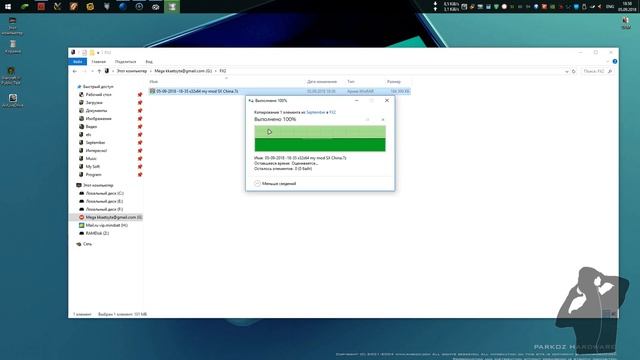Viewport: 640px width, 360px height.
Task: Click 'This PC' in the address breadcrumb
Action: click(131, 71)
